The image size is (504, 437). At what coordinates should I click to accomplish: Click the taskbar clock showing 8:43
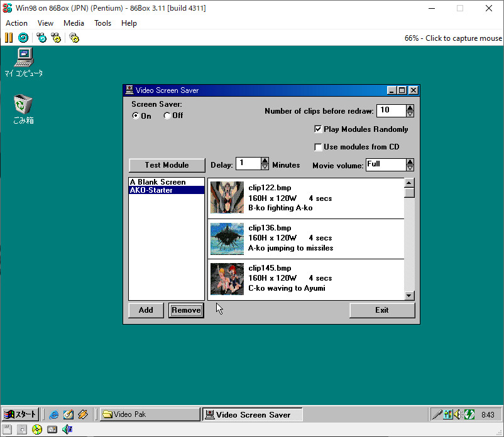pos(488,415)
